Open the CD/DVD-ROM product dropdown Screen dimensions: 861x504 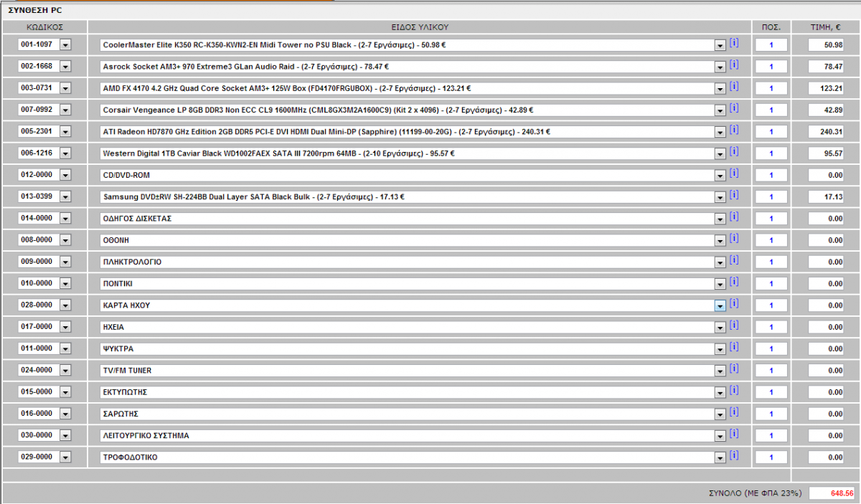(720, 176)
